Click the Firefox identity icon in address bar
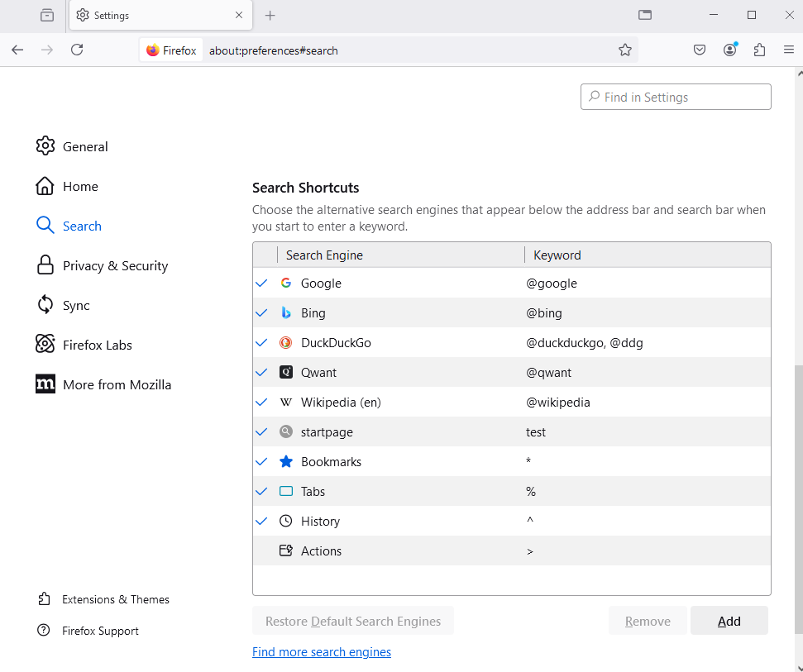The height and width of the screenshot is (672, 803). (153, 50)
